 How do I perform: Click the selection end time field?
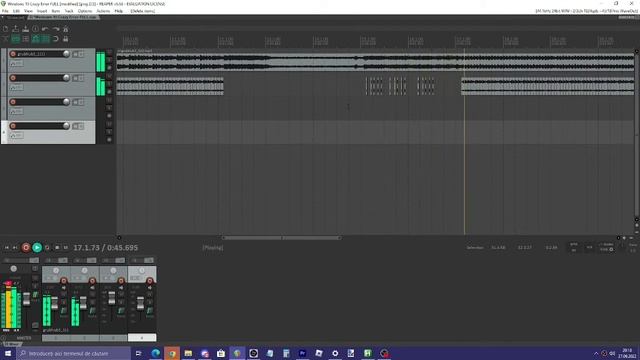[x=524, y=248]
